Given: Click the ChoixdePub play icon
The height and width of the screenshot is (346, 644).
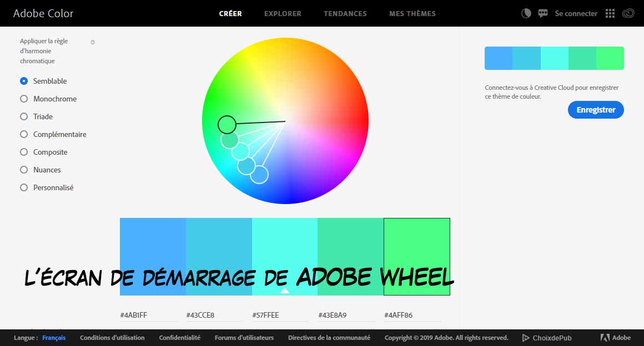Looking at the screenshot, I should [x=525, y=338].
